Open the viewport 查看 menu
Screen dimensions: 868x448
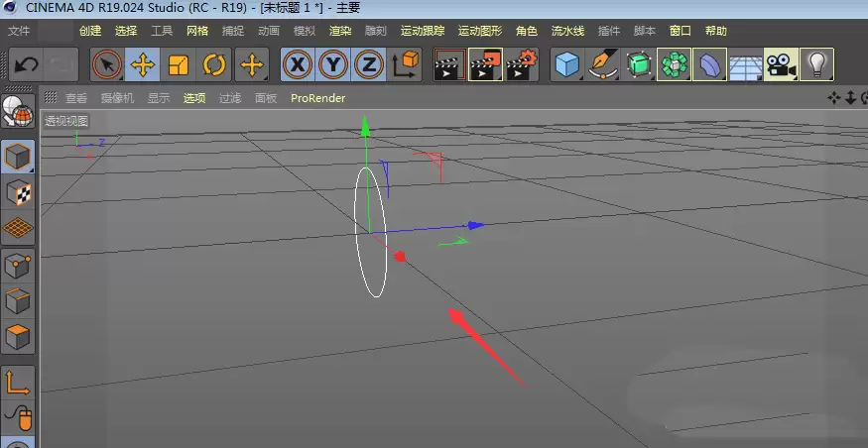coord(75,98)
